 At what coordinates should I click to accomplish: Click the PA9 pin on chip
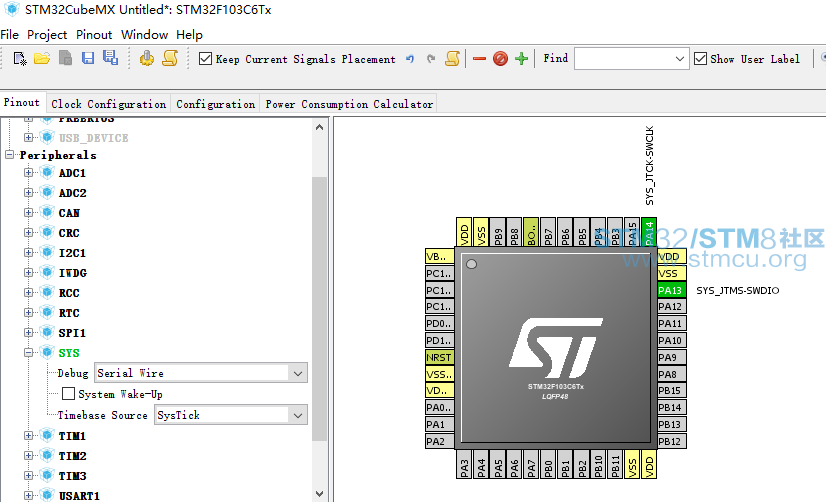pyautogui.click(x=672, y=357)
